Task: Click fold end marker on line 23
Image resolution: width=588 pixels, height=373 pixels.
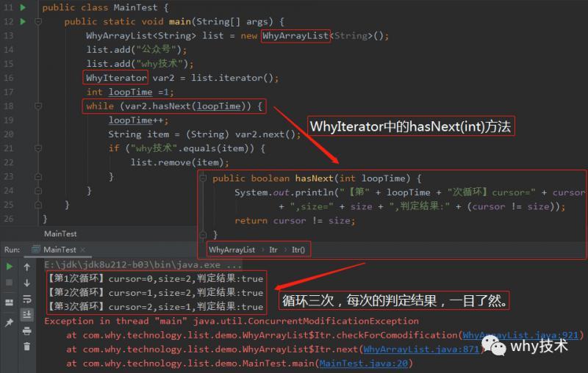Action: point(38,177)
